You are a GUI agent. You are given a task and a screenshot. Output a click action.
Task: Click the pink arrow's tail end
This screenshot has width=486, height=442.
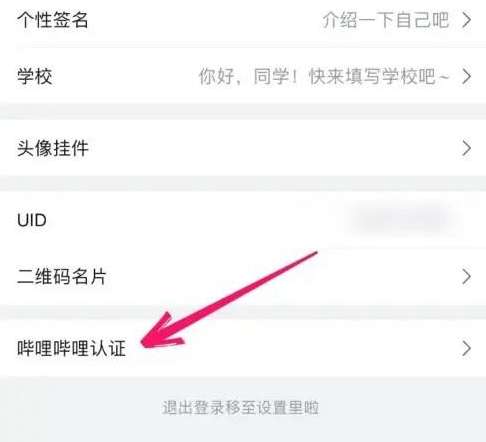click(313, 254)
